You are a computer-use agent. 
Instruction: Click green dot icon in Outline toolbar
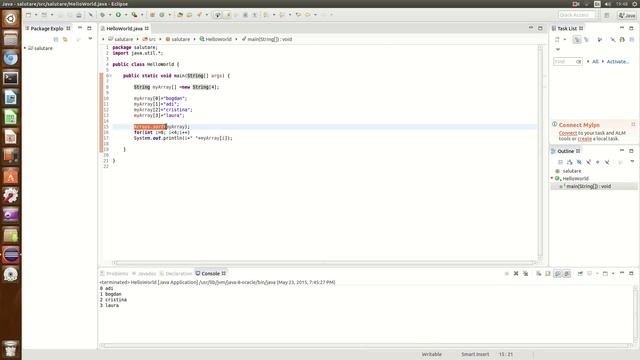pos(598,162)
